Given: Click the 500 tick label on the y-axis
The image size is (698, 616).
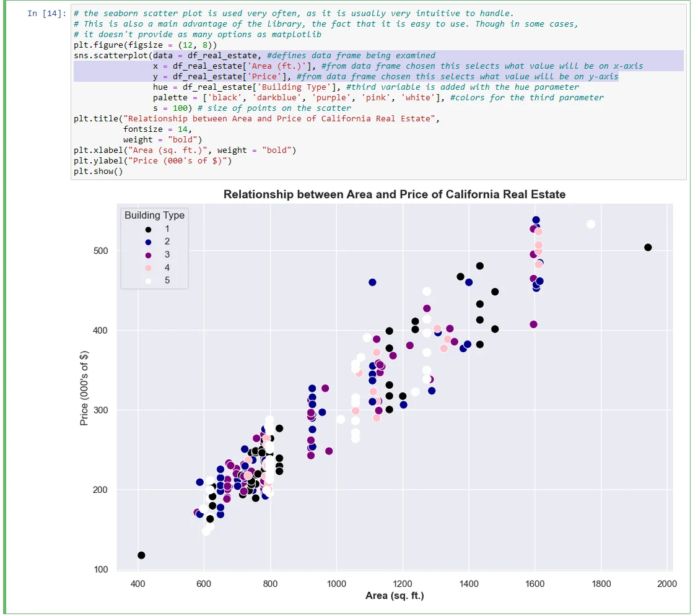Looking at the screenshot, I should [100, 251].
